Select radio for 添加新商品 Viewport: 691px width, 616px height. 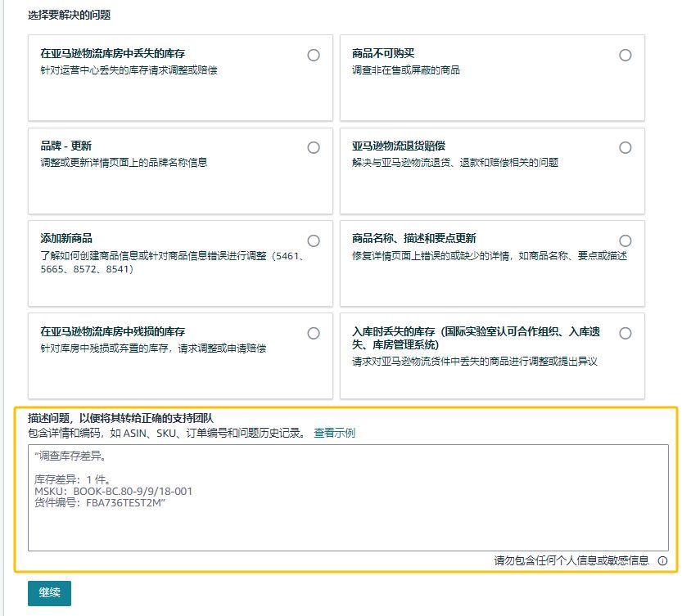(314, 241)
